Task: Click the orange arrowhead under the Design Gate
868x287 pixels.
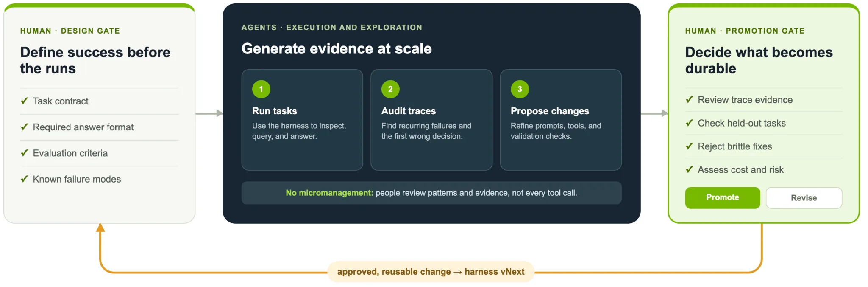Action: click(x=100, y=228)
